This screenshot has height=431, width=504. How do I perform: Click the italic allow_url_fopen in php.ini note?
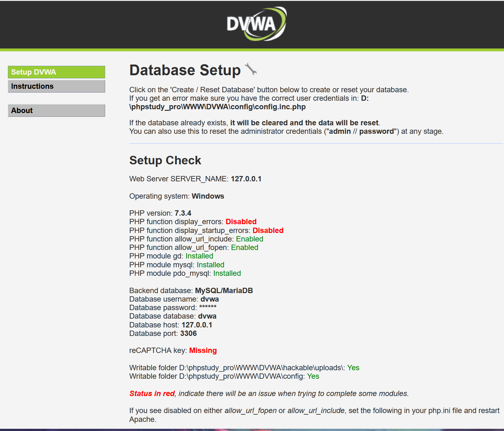251,411
